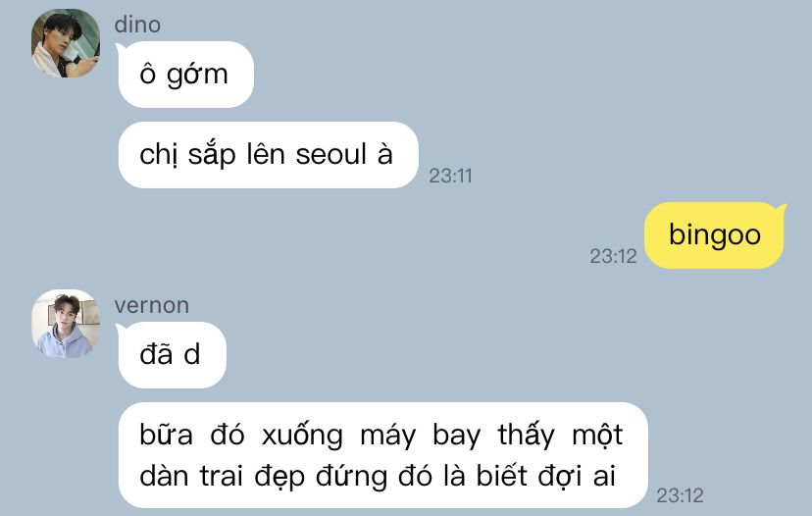Click the tail of the 'ô gớm' bubble
812x516 pixels.
click(121, 49)
